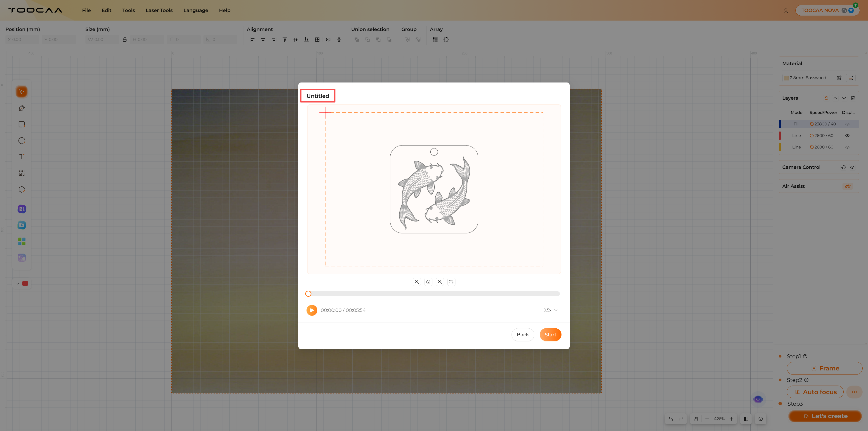Open the Laser Tools menu
The height and width of the screenshot is (431, 868).
[x=159, y=10]
